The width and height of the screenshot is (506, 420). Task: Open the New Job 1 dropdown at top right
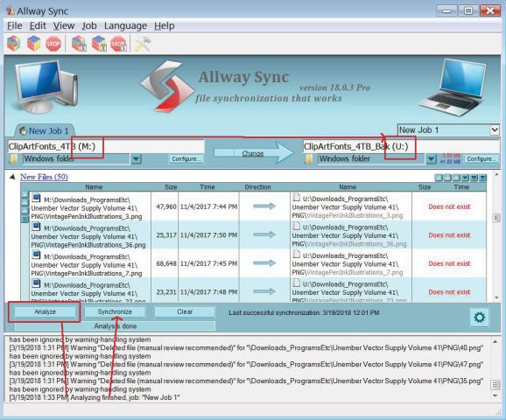coord(495,130)
